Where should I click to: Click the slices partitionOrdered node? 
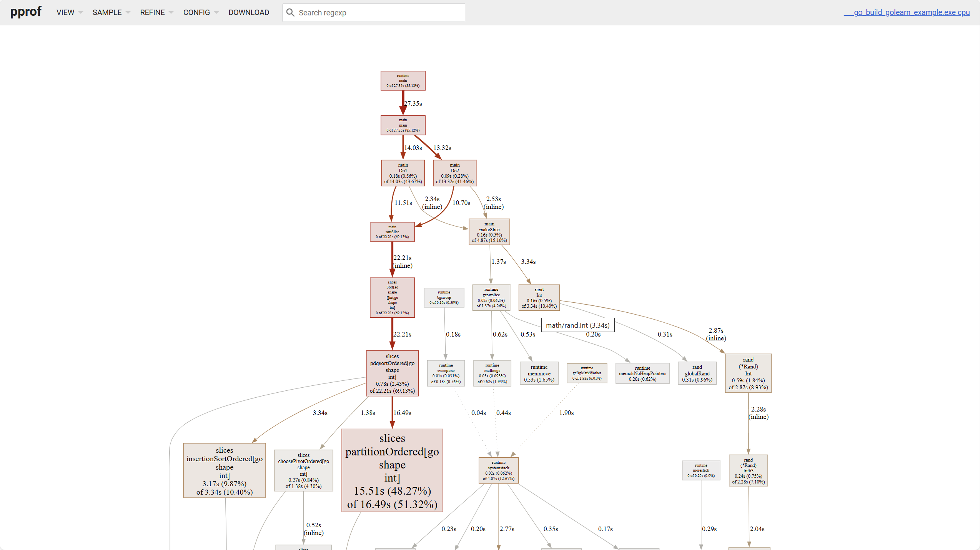point(391,470)
